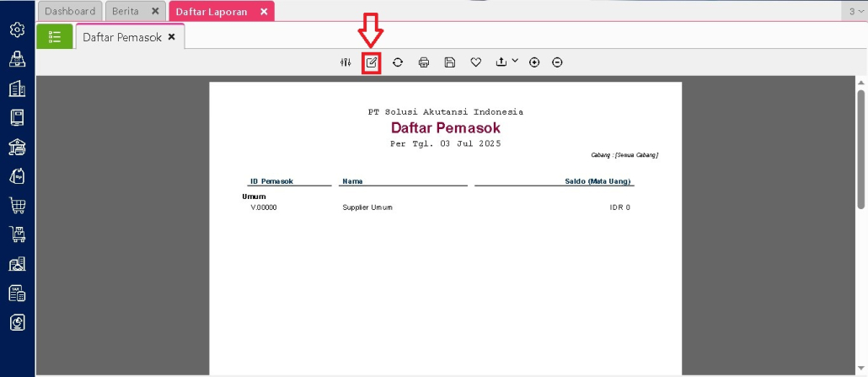
Task: Open the shopping cart module in the sidebar
Action: [17, 205]
